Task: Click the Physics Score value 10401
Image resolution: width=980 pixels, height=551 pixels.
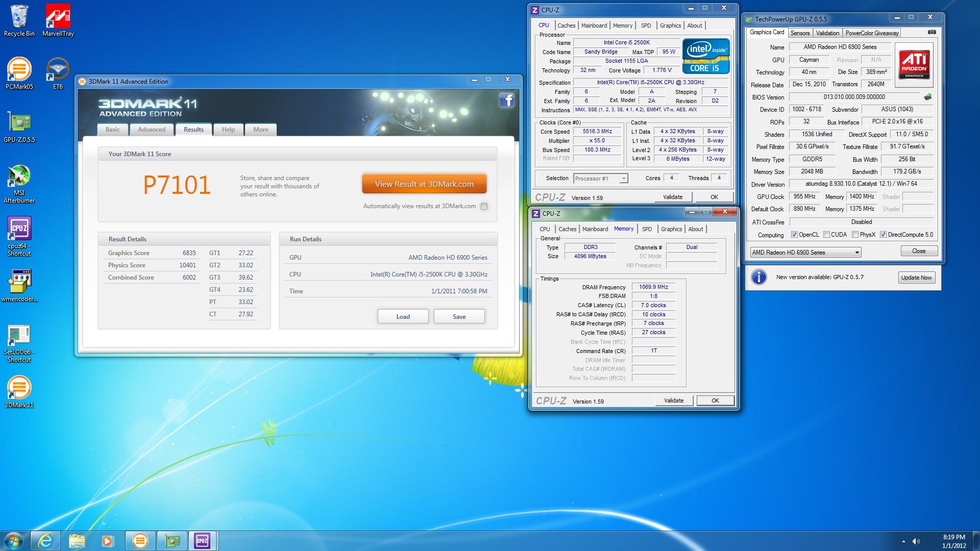Action: (x=187, y=265)
